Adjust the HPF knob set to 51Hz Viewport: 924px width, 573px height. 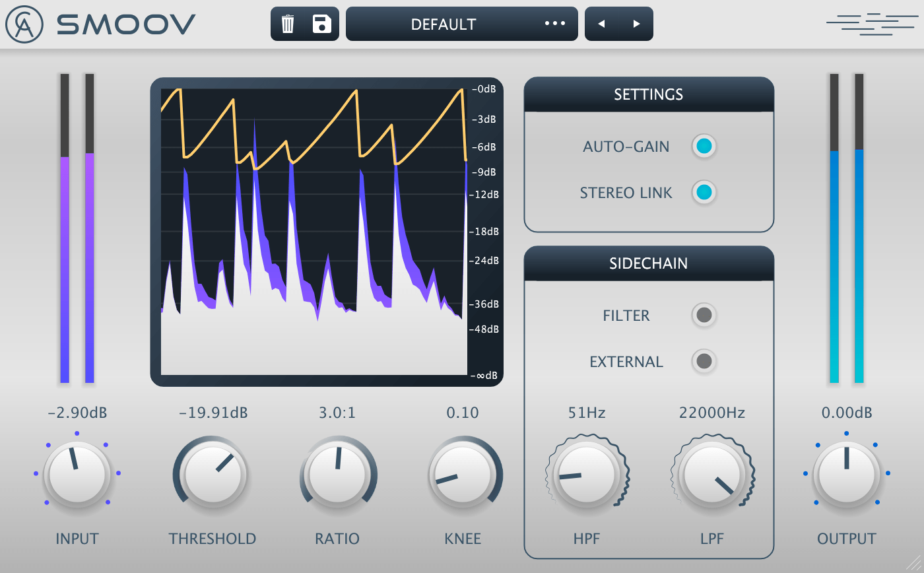click(586, 474)
